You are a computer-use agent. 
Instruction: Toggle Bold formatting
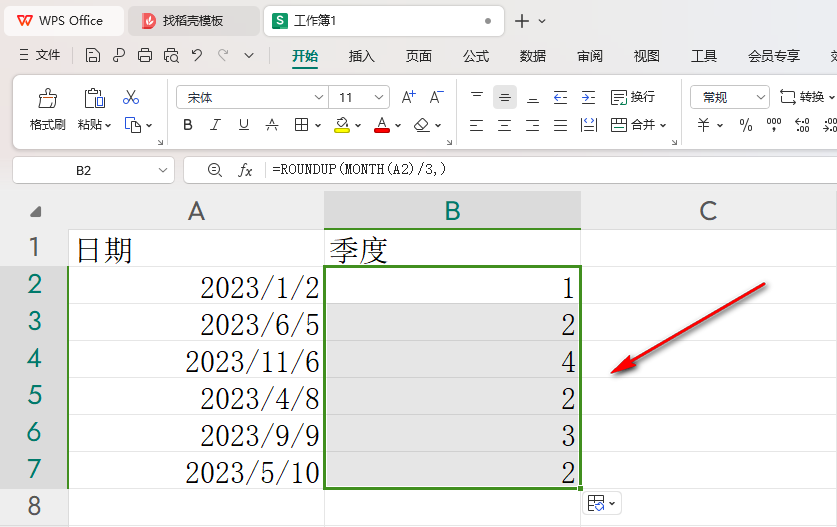tap(188, 125)
